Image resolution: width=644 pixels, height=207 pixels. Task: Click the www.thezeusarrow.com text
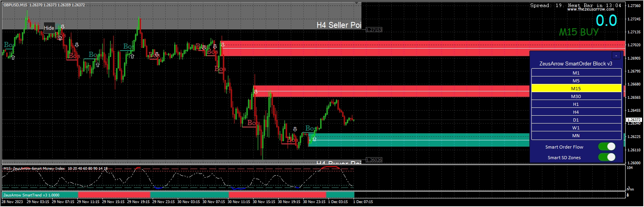click(x=591, y=9)
